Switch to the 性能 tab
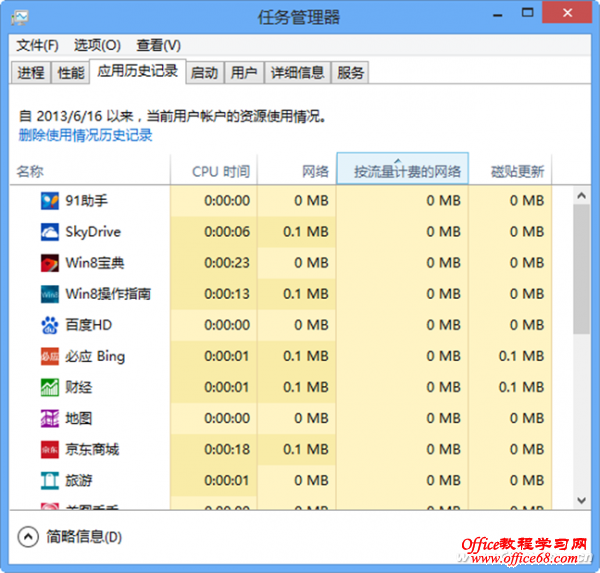Screen dimensions: 600x573 [x=70, y=72]
